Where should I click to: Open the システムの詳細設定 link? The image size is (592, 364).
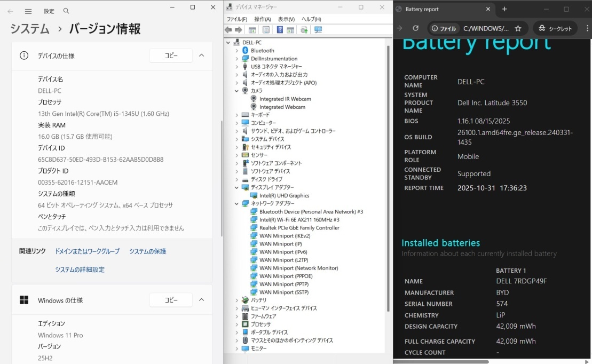tap(80, 270)
